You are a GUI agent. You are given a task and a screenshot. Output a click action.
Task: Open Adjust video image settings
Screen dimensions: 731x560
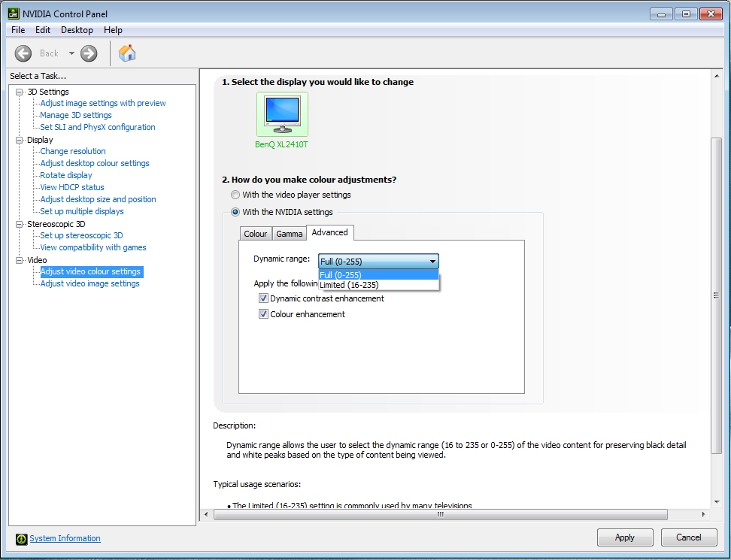point(90,283)
